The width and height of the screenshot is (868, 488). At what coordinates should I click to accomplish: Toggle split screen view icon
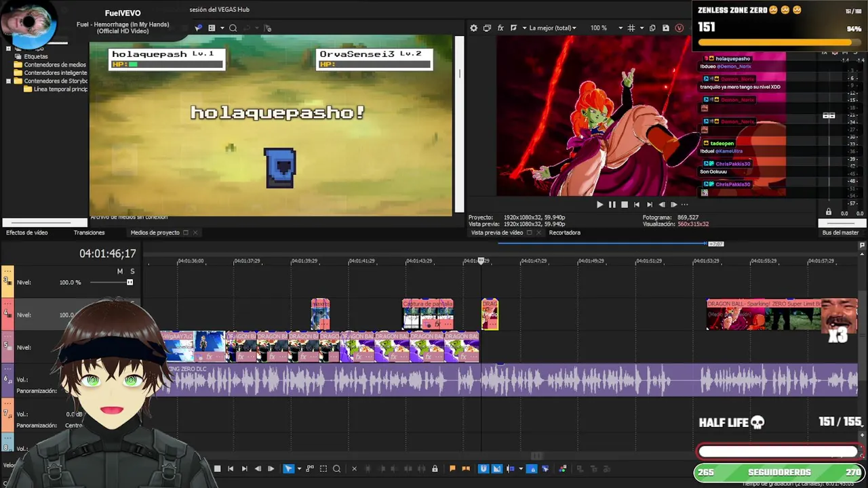[513, 28]
